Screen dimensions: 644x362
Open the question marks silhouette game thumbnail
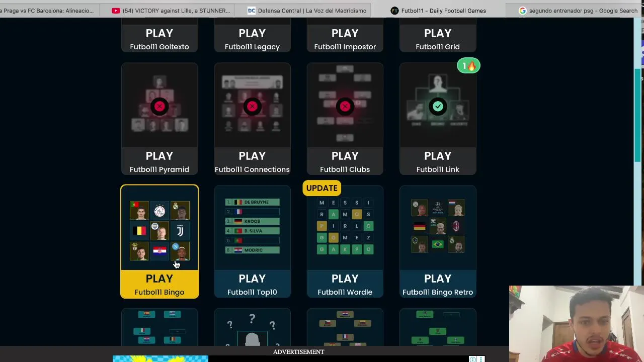[x=252, y=328]
